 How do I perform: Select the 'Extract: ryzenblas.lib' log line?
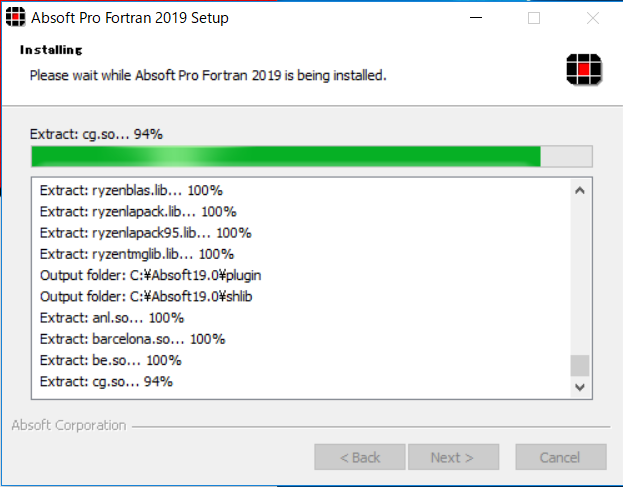click(131, 191)
